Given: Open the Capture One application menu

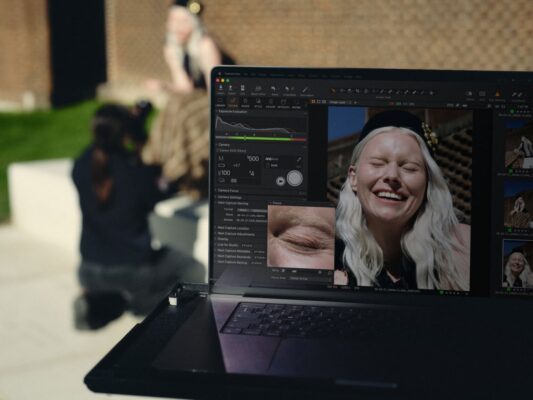Looking at the screenshot, I should pyautogui.click(x=233, y=74).
